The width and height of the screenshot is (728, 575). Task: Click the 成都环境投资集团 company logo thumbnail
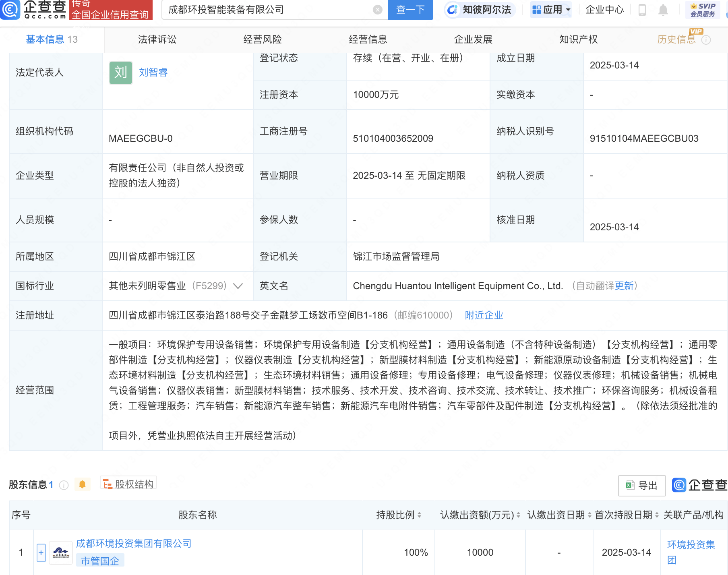tap(61, 552)
